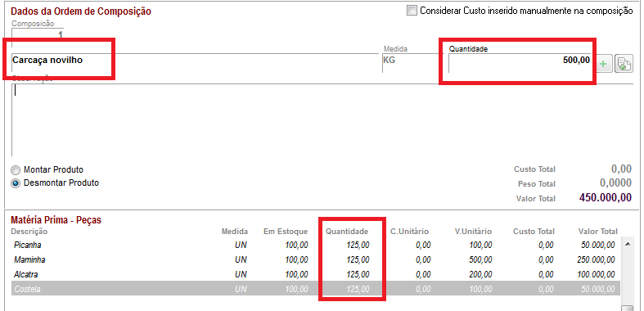644x311 pixels.
Task: Select the Maminha row in the list
Action: tap(315, 259)
